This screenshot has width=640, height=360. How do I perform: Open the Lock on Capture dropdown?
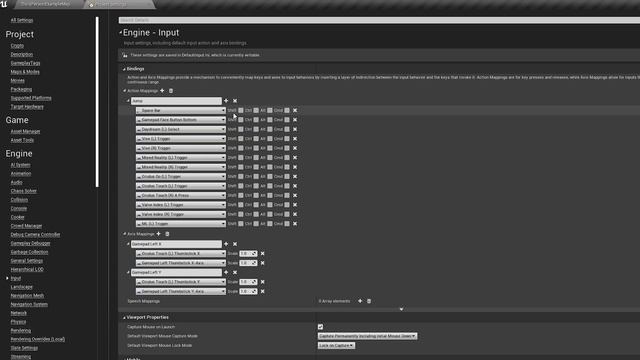click(x=336, y=345)
